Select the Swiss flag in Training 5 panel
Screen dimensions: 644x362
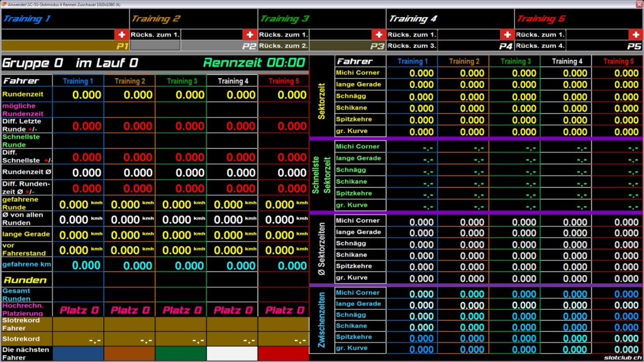pyautogui.click(x=635, y=35)
